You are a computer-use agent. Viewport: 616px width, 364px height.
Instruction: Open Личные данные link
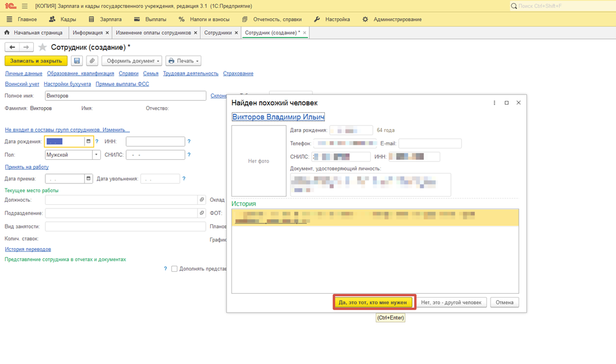(24, 73)
